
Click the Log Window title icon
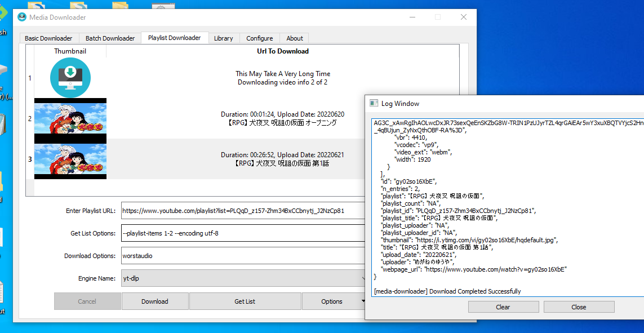(374, 103)
